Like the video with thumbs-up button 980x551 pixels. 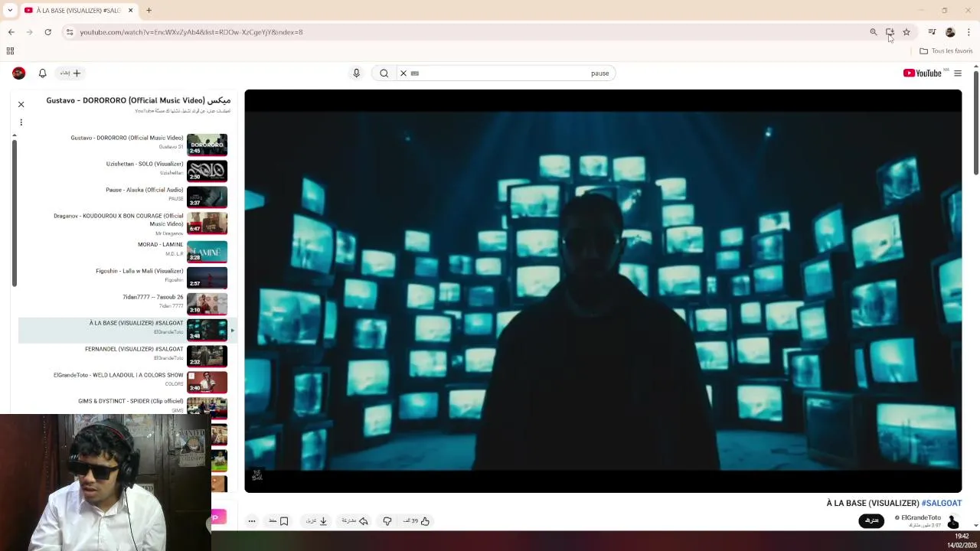pyautogui.click(x=417, y=521)
